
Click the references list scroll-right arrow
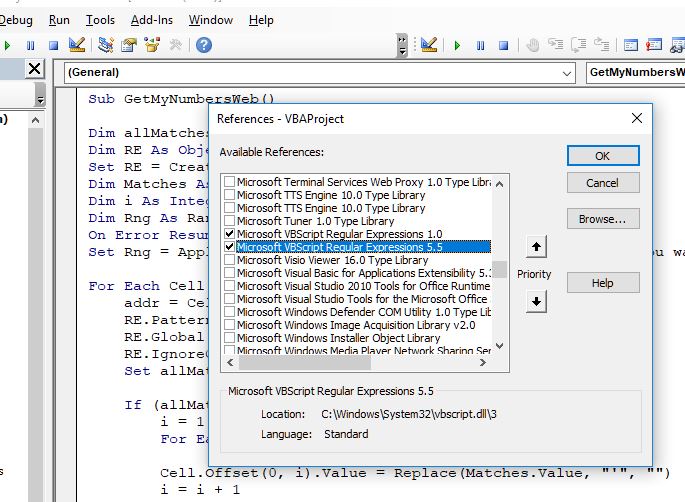(x=483, y=362)
